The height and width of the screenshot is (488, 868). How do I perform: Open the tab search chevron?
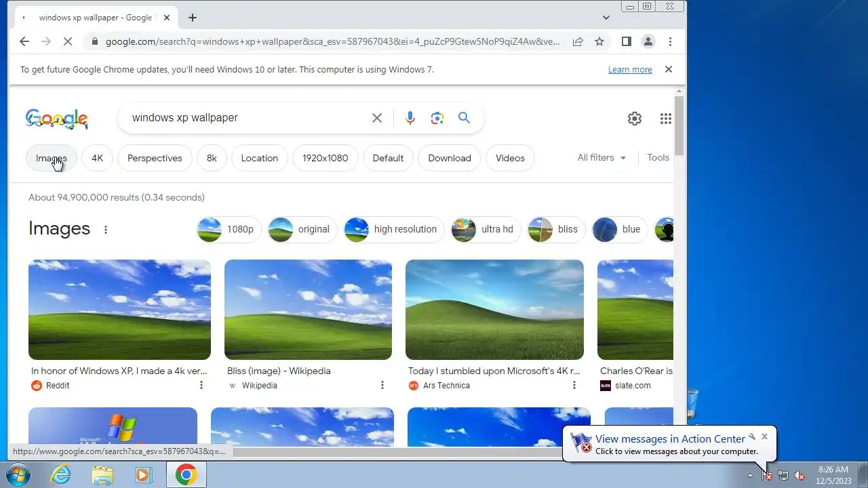pyautogui.click(x=606, y=18)
